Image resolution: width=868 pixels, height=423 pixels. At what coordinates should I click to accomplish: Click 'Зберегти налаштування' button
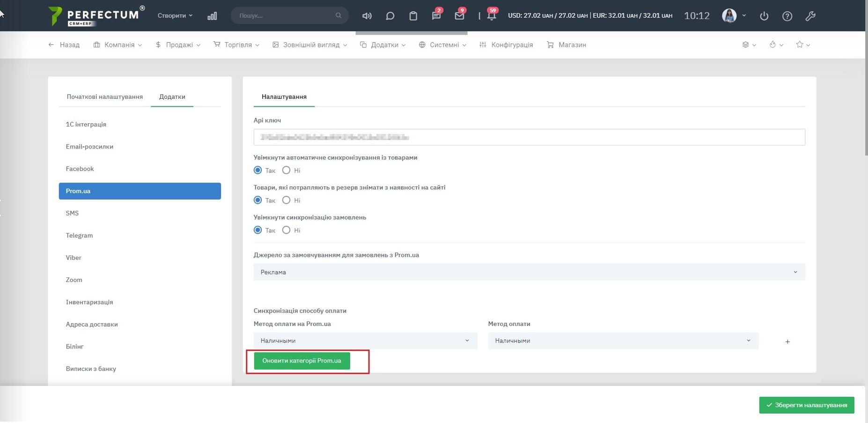click(x=806, y=405)
